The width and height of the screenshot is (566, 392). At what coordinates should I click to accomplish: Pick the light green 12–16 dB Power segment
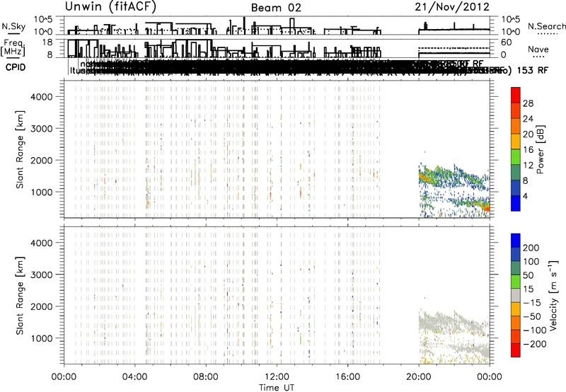click(x=516, y=157)
